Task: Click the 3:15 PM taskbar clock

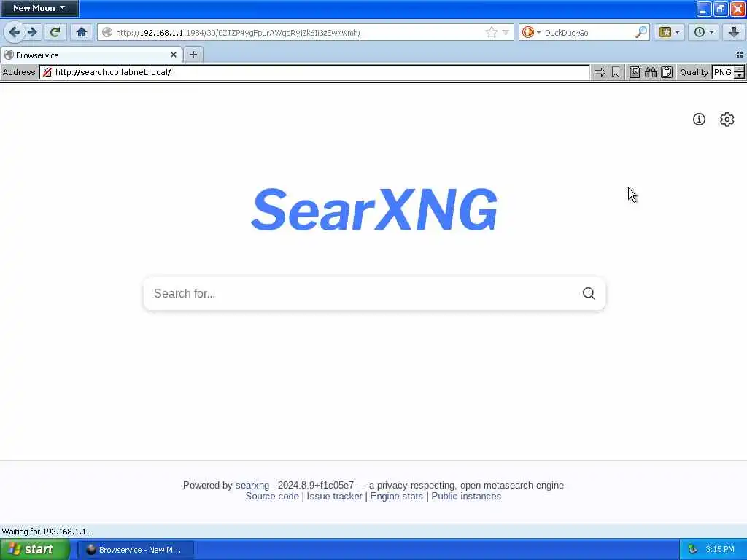Action: click(720, 550)
